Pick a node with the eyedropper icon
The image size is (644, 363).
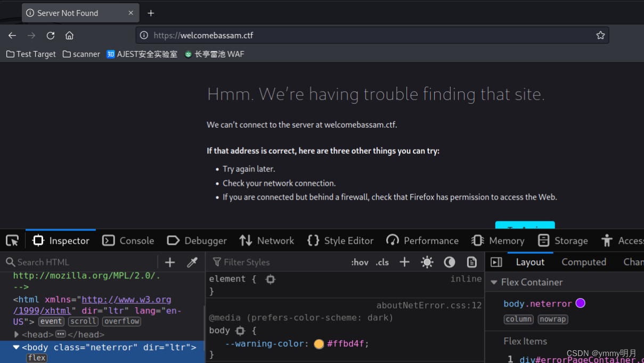click(192, 262)
